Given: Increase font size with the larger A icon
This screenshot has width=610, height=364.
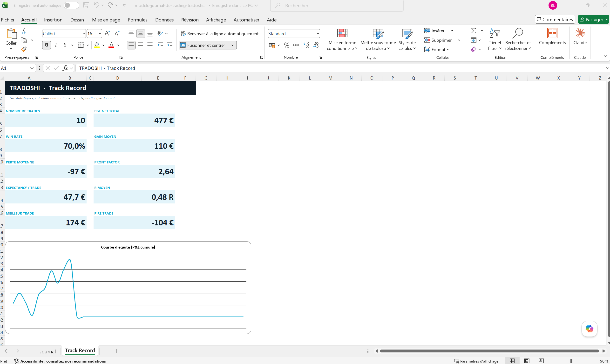Looking at the screenshot, I should tap(107, 33).
